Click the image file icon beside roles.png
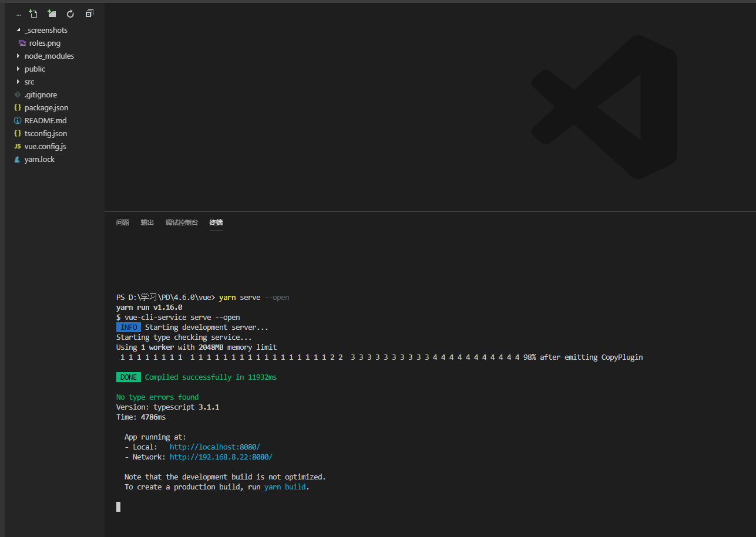The image size is (756, 537). point(22,43)
